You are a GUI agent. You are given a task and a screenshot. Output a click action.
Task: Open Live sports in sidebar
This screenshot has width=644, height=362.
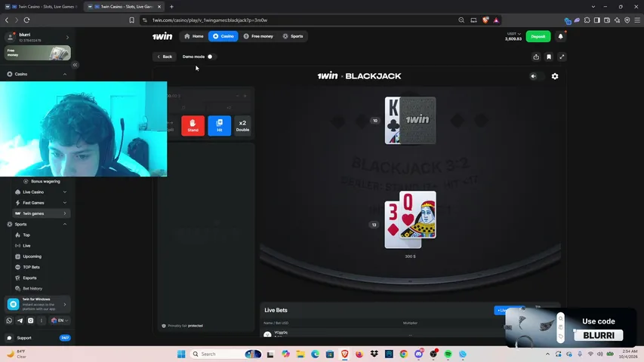coord(26,246)
